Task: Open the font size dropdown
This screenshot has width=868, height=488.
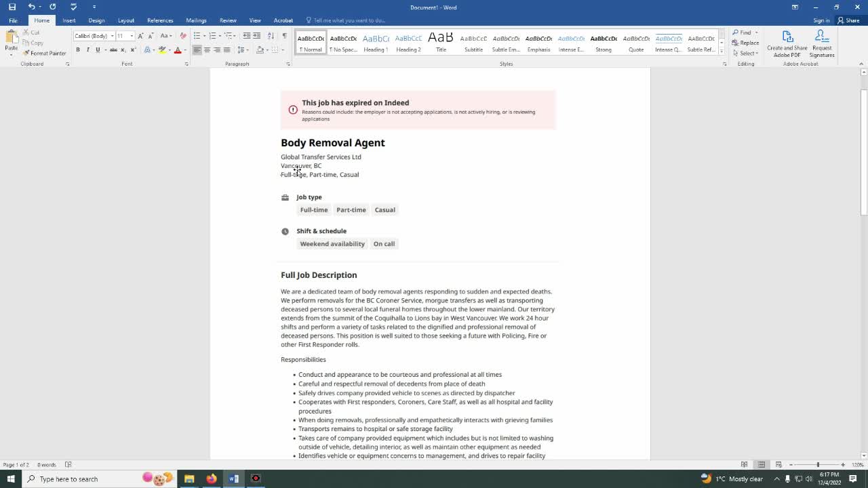Action: point(131,36)
